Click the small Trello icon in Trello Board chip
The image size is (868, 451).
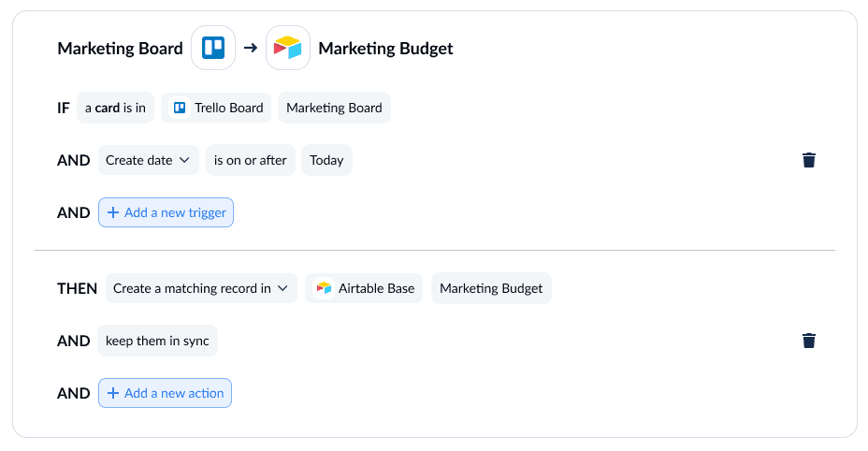point(180,108)
